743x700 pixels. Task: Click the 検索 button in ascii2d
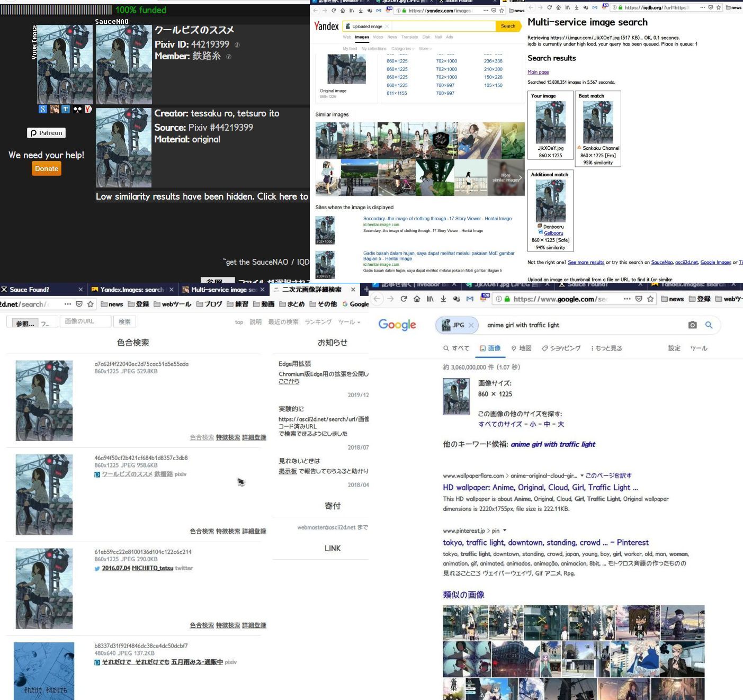[x=124, y=321]
